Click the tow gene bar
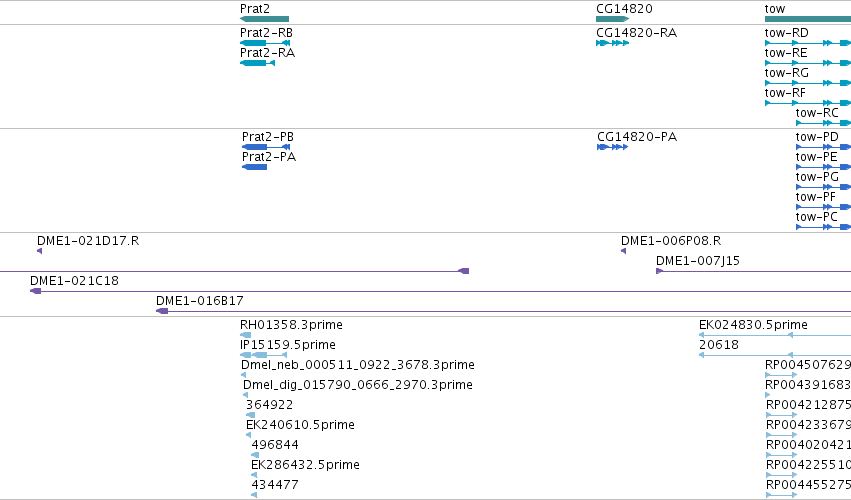 [x=808, y=19]
